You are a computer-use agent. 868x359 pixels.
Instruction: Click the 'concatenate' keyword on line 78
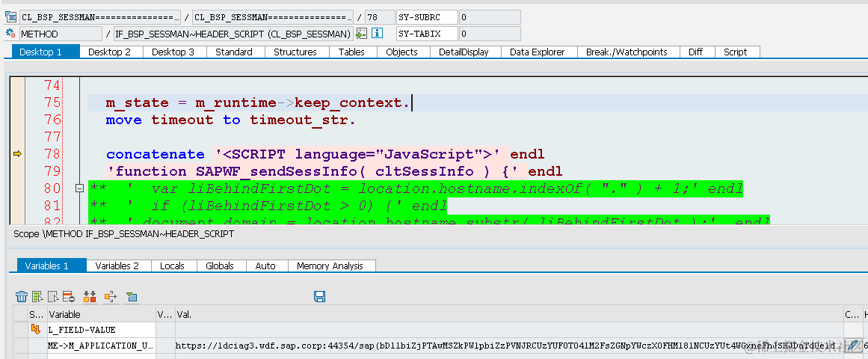pyautogui.click(x=155, y=154)
